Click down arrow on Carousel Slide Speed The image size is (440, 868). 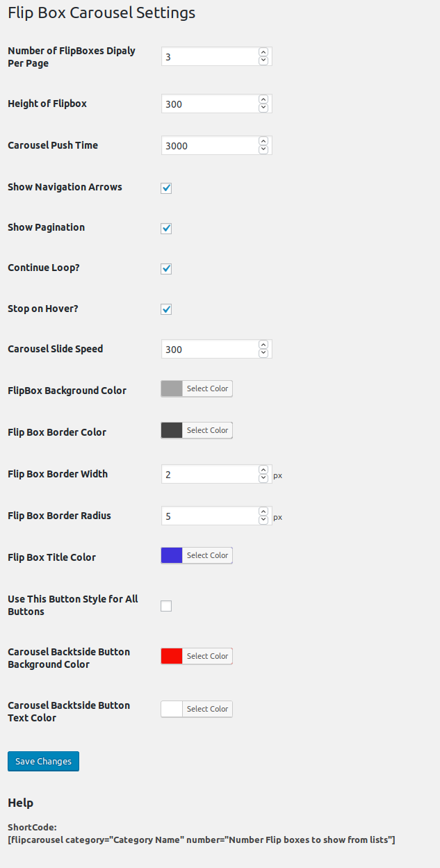coord(263,353)
